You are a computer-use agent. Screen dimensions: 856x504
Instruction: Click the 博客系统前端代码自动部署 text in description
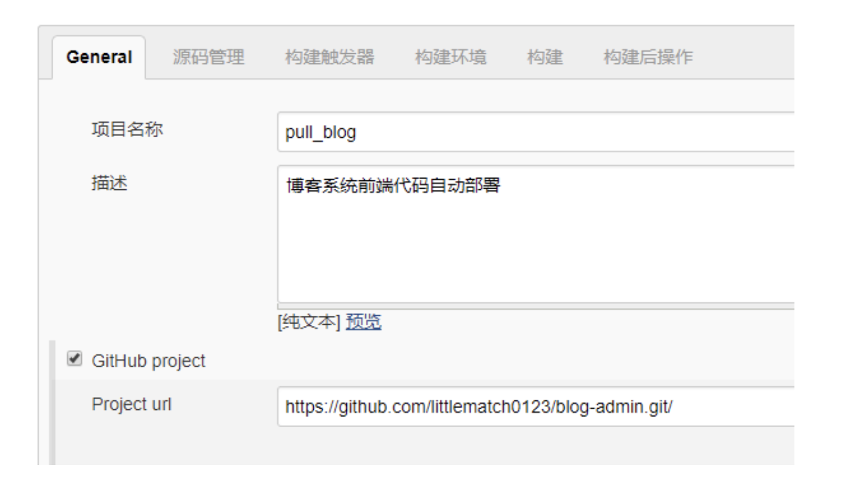tap(393, 186)
